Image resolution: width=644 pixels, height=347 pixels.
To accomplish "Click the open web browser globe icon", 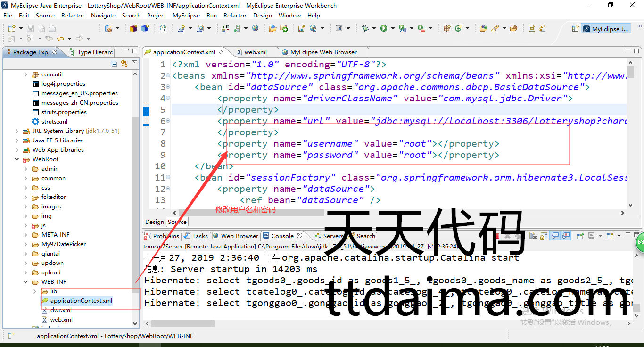I will pyautogui.click(x=255, y=28).
